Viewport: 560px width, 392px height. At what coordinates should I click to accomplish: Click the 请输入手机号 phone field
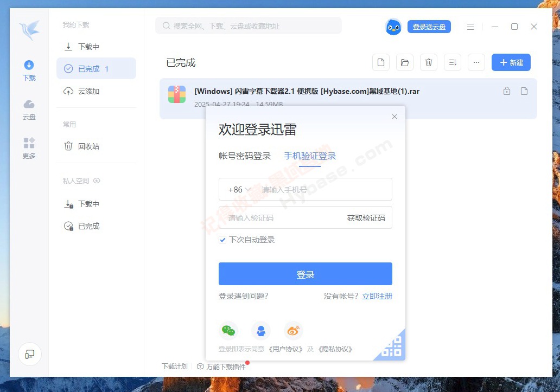coord(325,190)
